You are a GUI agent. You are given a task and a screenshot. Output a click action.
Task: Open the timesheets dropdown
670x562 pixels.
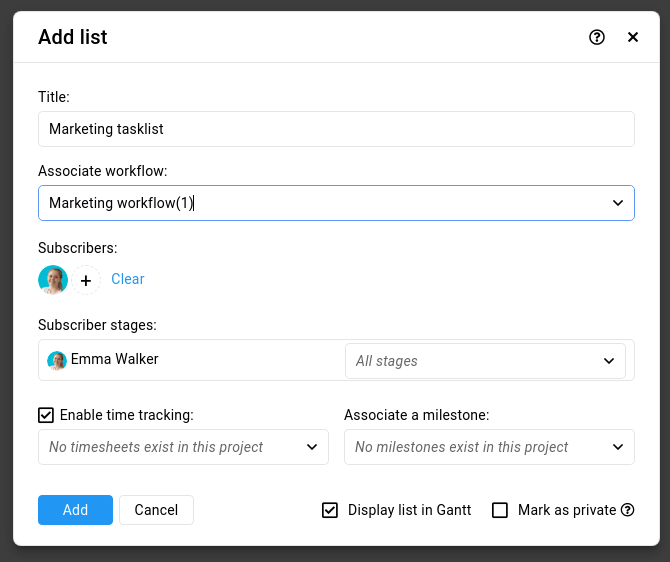[x=183, y=447]
